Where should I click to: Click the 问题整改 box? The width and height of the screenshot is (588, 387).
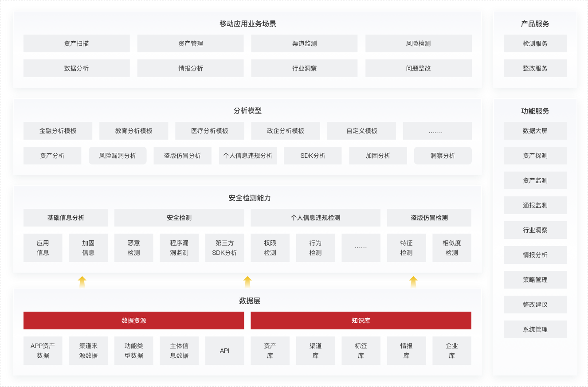click(x=418, y=68)
